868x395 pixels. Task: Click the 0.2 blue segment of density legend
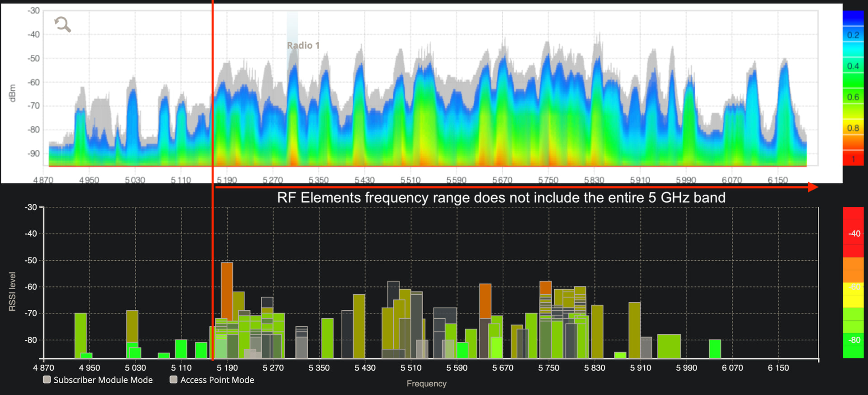[x=853, y=35]
